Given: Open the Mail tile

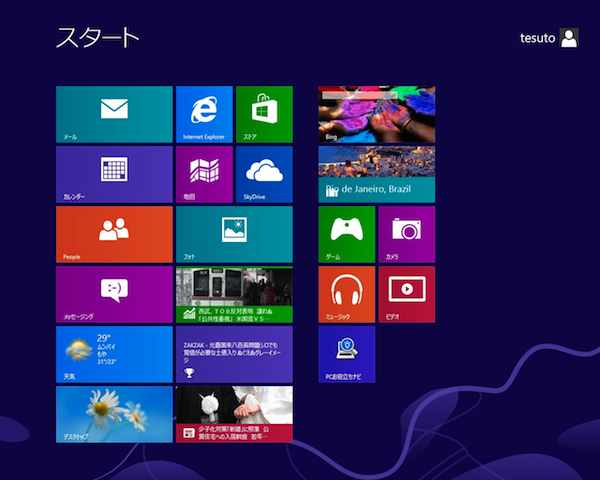Looking at the screenshot, I should (114, 114).
